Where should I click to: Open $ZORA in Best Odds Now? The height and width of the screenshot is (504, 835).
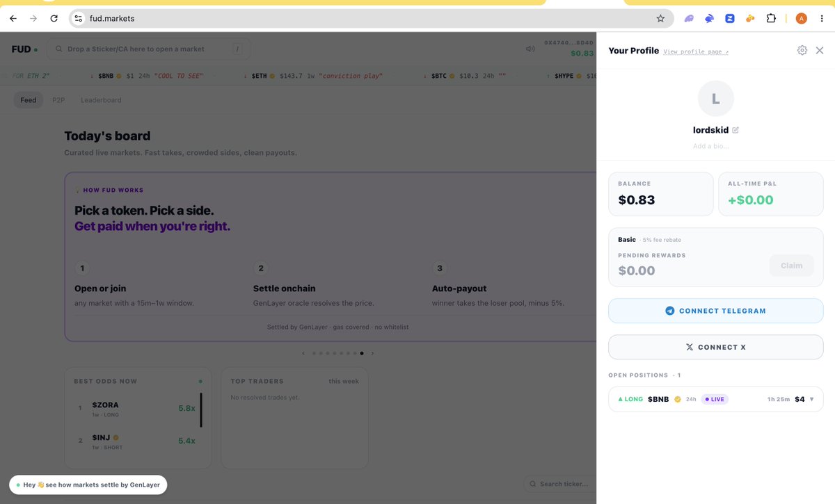coord(134,409)
